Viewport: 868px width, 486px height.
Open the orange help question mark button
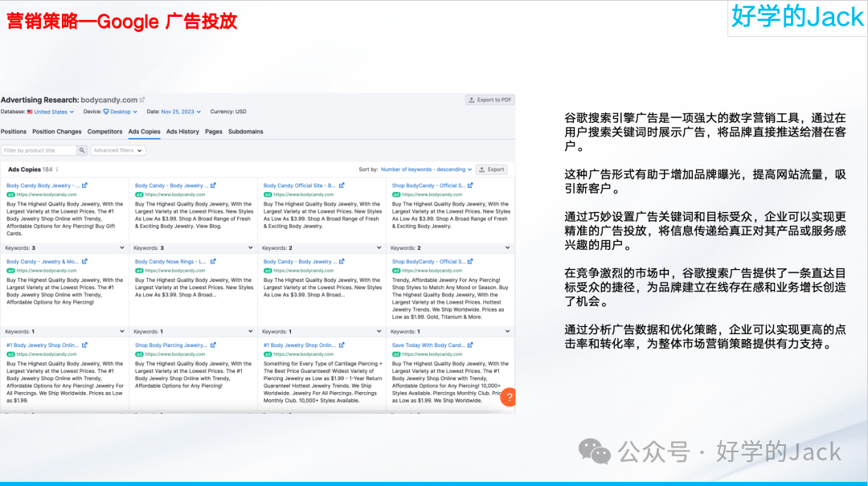click(x=509, y=396)
